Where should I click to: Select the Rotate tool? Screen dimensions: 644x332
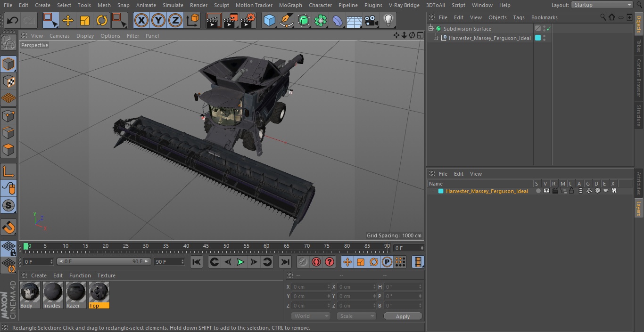click(101, 20)
